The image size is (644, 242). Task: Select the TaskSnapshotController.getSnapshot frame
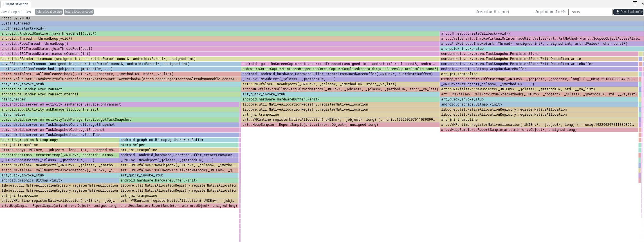tap(120, 125)
